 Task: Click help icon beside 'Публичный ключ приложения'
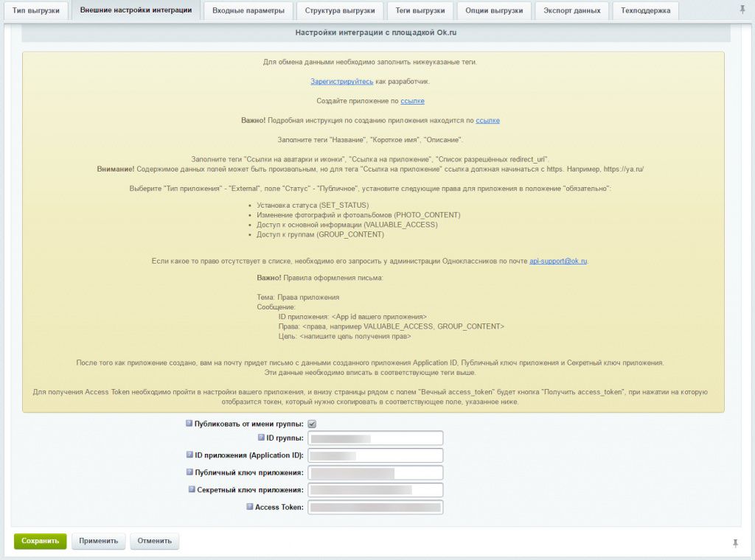pos(189,472)
